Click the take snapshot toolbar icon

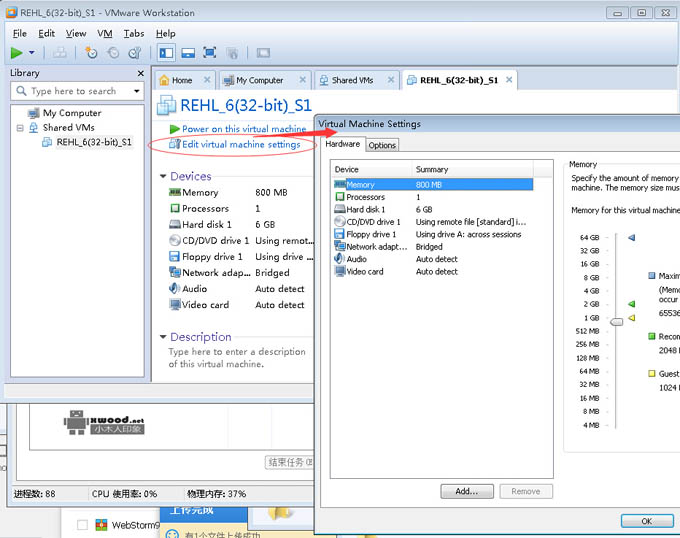coord(91,53)
